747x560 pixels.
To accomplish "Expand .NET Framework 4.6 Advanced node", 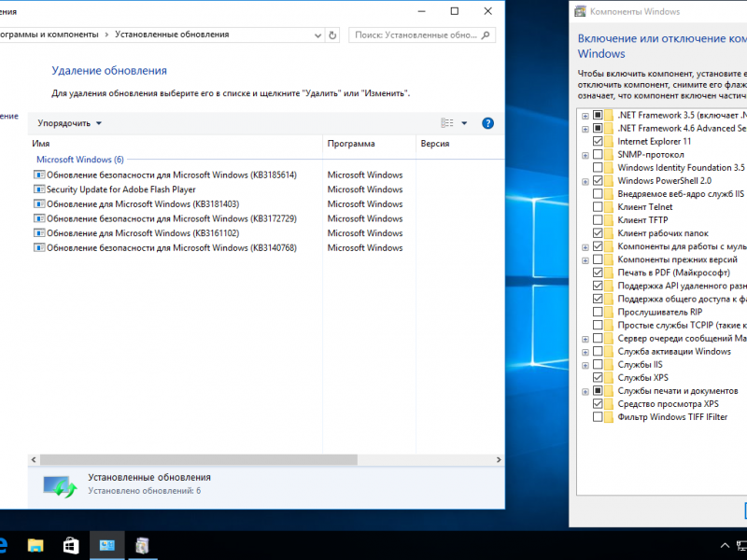I will pos(585,129).
